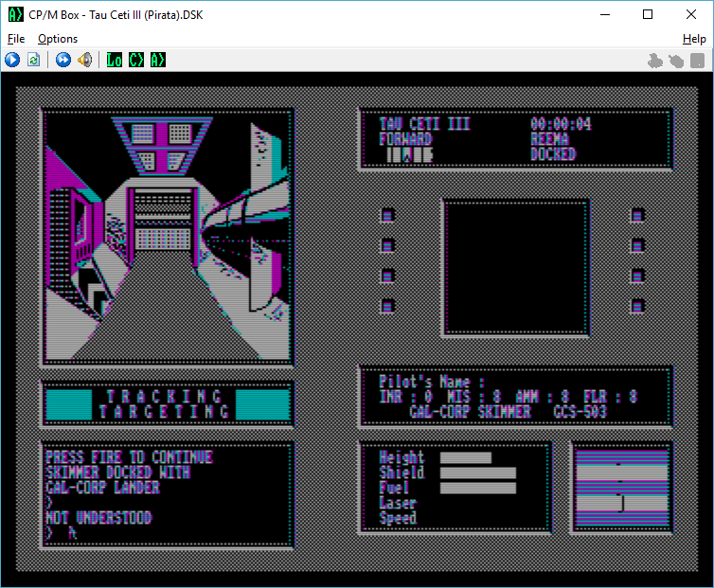Click the grey mouse status icon
This screenshot has width=714, height=588.
click(676, 61)
